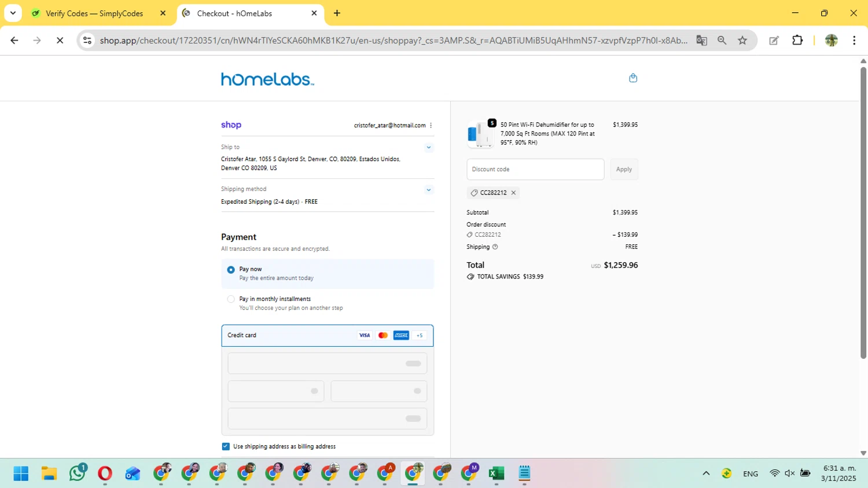868x488 pixels.
Task: Go back to the previous page
Action: [x=14, y=41]
